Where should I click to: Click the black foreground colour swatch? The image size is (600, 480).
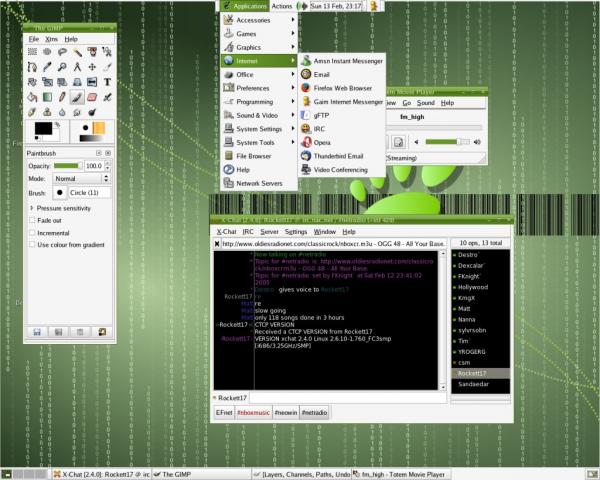click(x=43, y=128)
